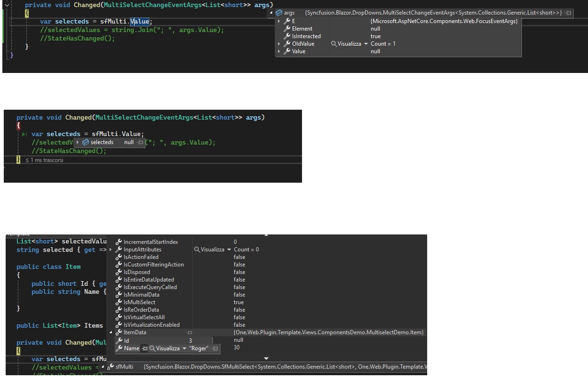
Task: Click the datatip scroll up arrow
Action: point(266,234)
